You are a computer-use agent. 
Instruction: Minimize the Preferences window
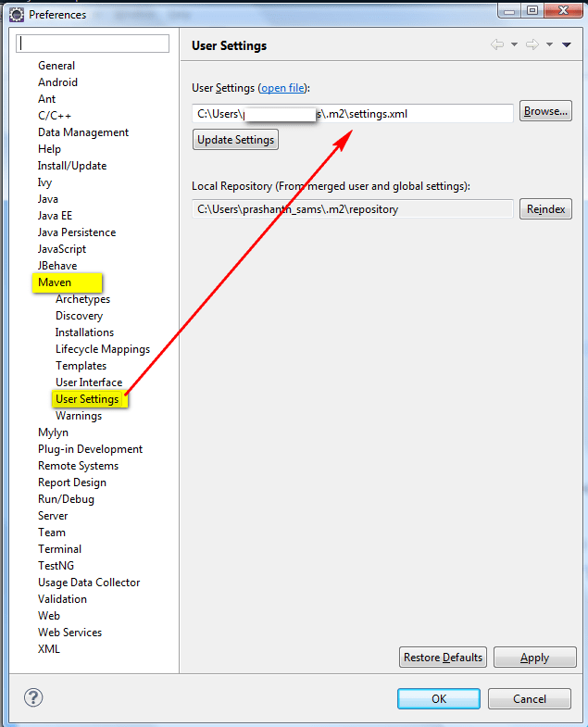coord(509,10)
